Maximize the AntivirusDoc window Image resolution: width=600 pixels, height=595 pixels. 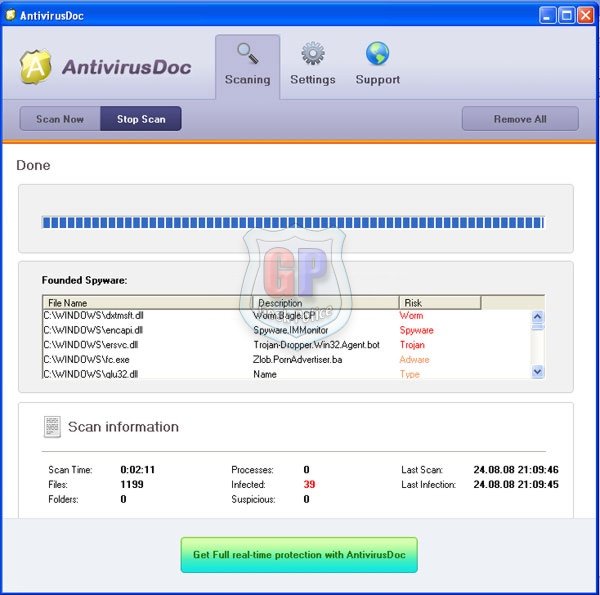tap(567, 16)
